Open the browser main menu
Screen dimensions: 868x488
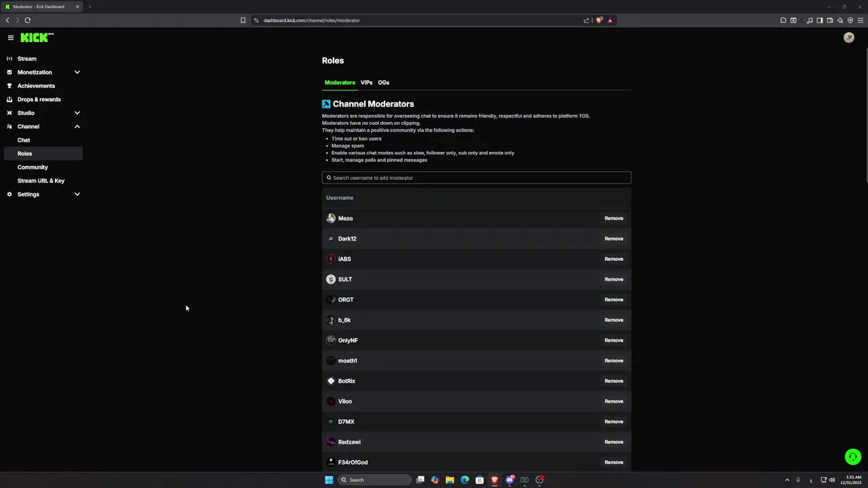click(860, 20)
